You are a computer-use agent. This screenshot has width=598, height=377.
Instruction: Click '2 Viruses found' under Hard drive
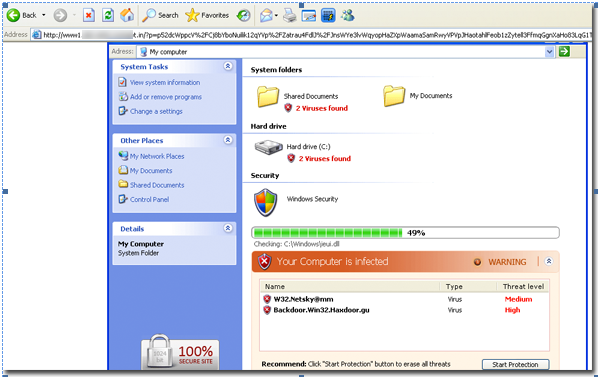click(325, 159)
